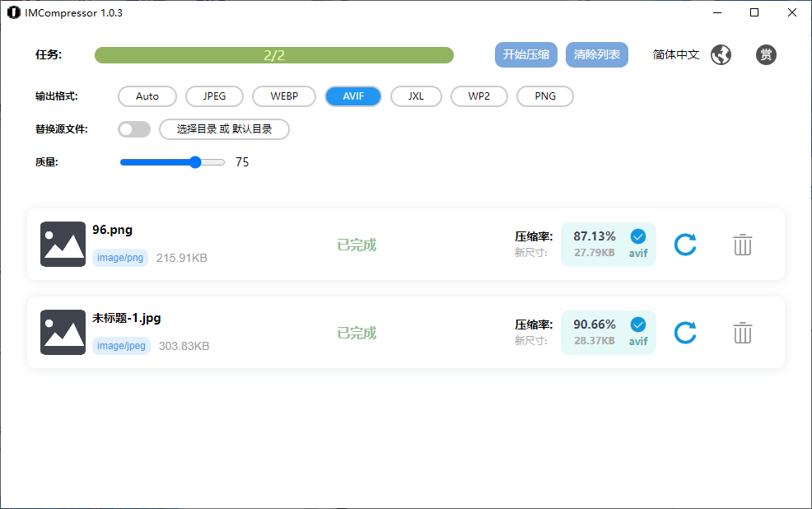Click the blue avif badge on 未标题-1.jpg

point(637,326)
